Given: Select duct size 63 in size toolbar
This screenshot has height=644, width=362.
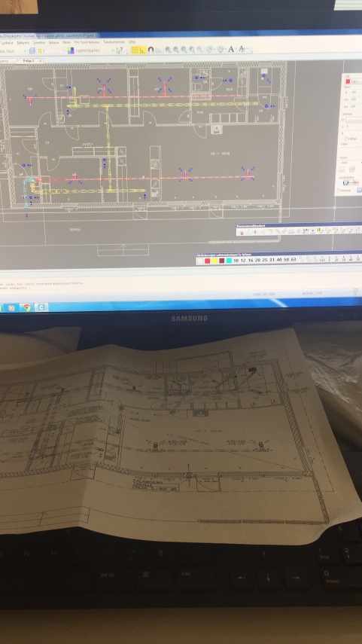Looking at the screenshot, I should [293, 260].
